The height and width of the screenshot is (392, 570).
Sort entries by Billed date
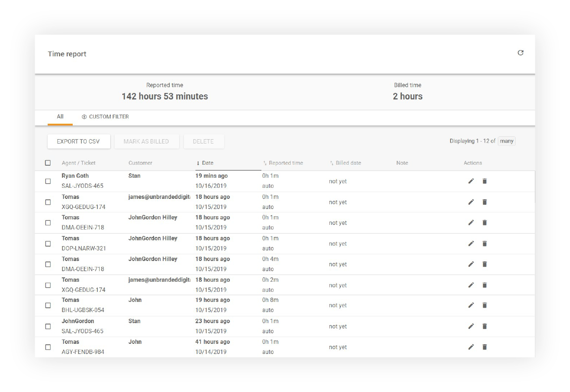[x=349, y=163]
